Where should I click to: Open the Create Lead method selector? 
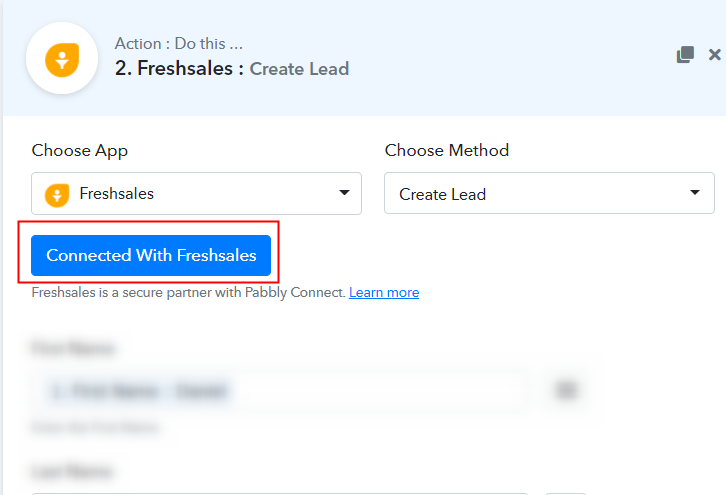point(549,193)
